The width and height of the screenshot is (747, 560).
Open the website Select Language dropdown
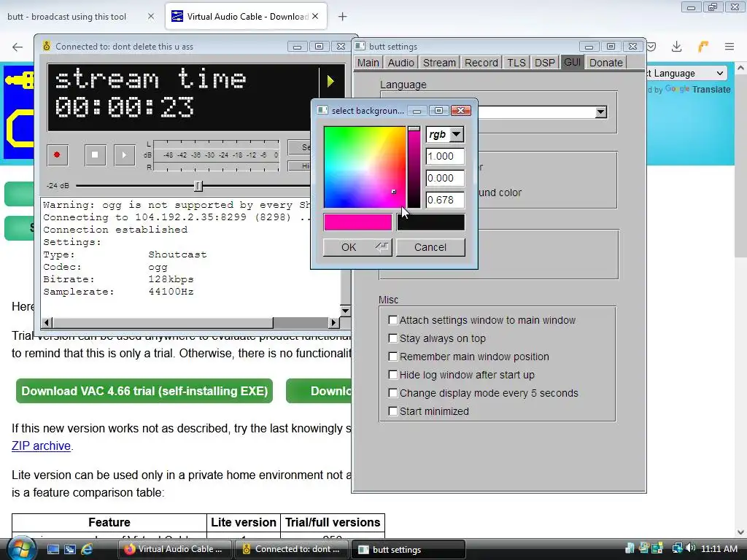(686, 74)
